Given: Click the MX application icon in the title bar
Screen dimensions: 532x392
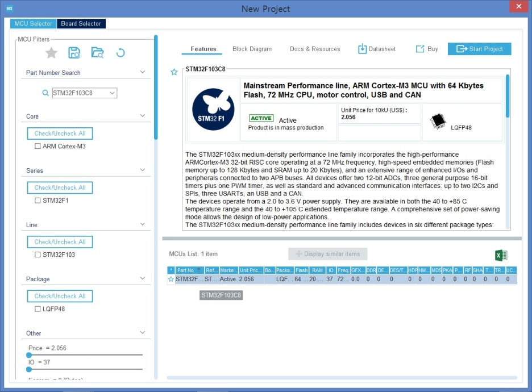Looking at the screenshot, I should point(10,9).
